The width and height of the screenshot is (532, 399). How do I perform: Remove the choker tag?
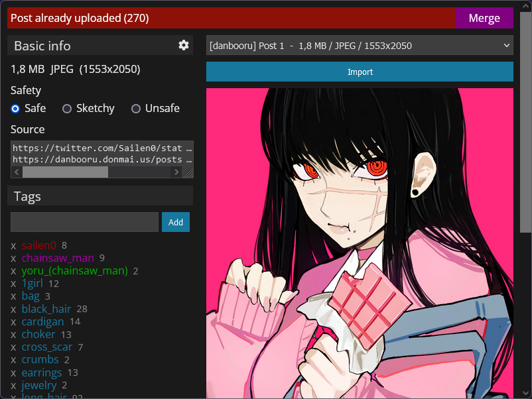[x=13, y=335]
